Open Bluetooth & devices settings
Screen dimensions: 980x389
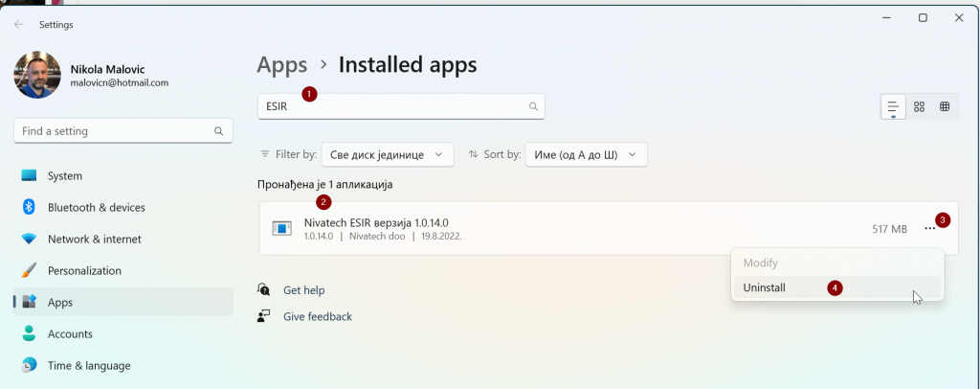click(x=123, y=207)
